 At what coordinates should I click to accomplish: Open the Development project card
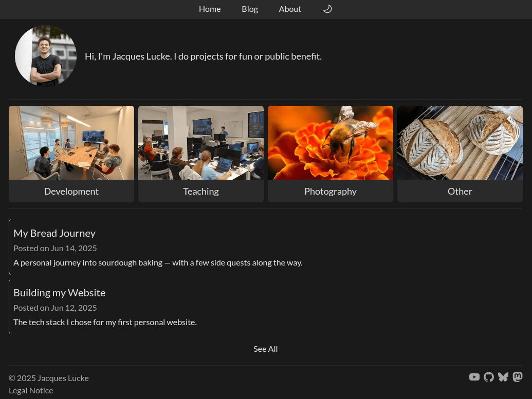pos(71,154)
